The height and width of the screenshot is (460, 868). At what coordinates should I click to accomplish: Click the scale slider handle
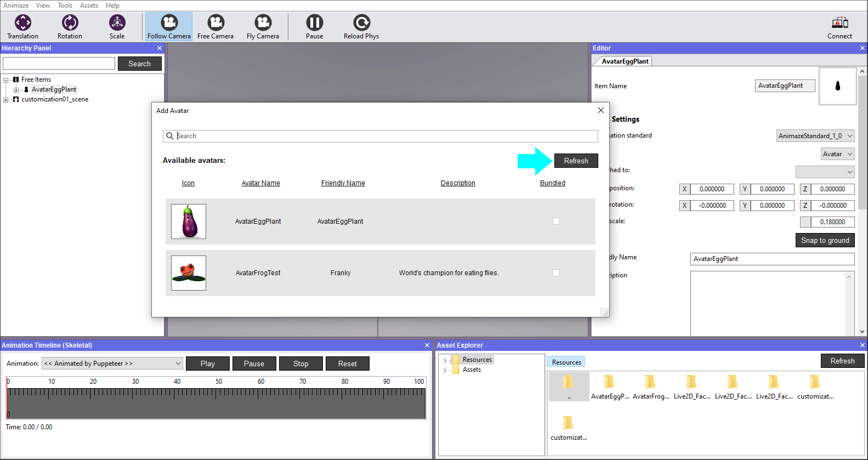(805, 222)
